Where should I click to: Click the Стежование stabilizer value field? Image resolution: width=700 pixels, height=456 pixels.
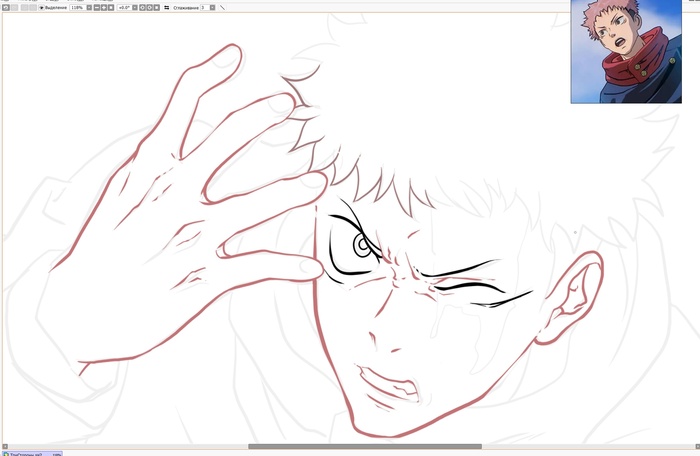203,7
